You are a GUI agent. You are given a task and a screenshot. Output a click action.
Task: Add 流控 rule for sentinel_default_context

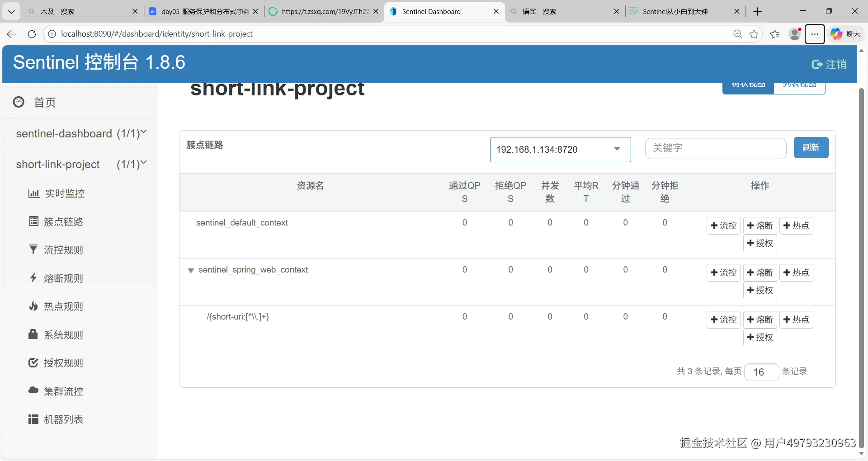tap(723, 226)
